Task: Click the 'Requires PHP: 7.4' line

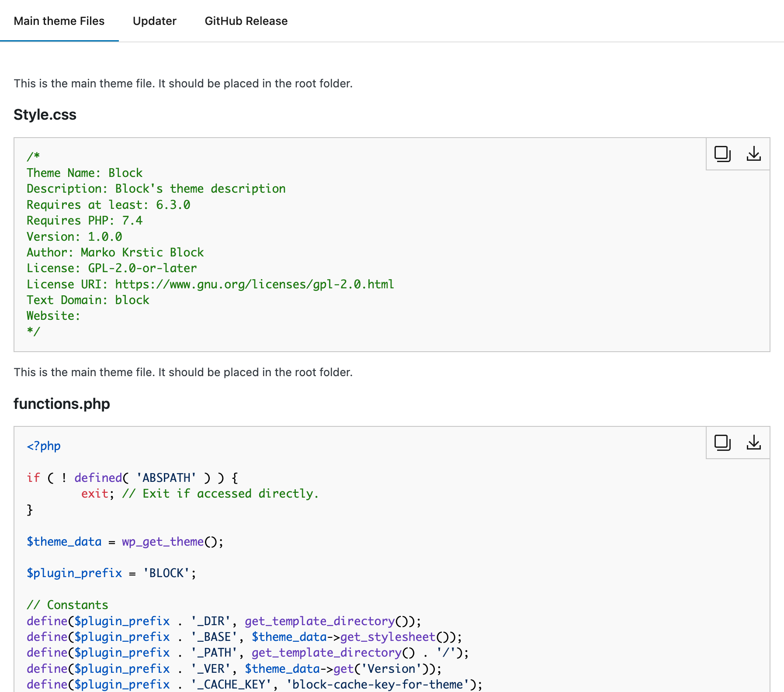Action: tap(84, 221)
